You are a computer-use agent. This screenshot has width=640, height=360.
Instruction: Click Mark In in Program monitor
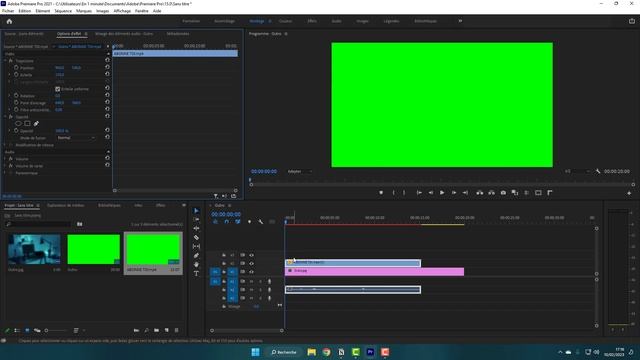pyautogui.click(x=393, y=193)
